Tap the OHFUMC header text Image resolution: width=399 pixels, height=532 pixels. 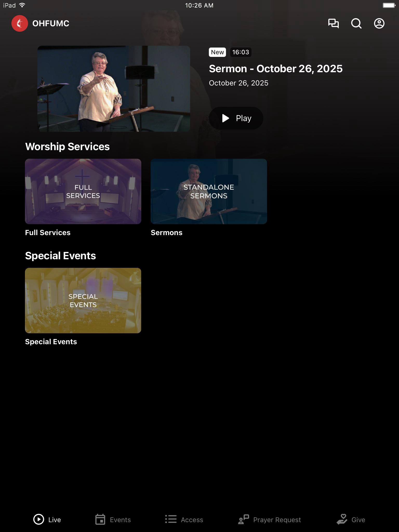click(x=51, y=23)
